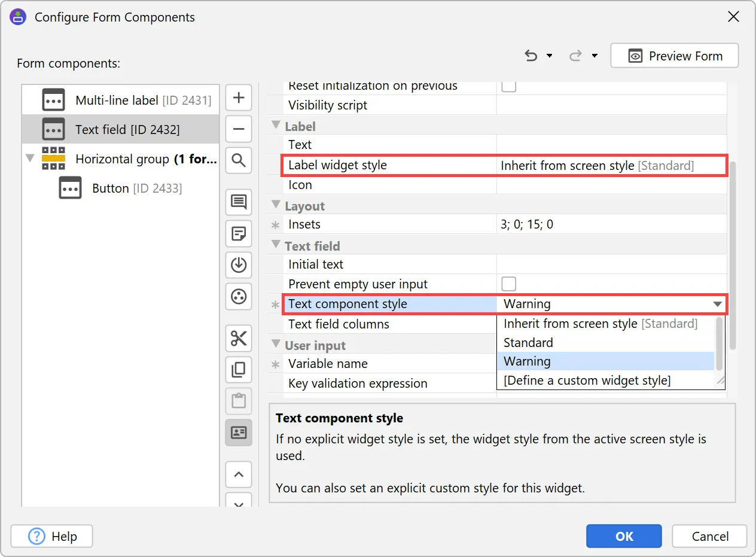The height and width of the screenshot is (557, 756).
Task: Click the minus icon to remove component
Action: point(239,129)
